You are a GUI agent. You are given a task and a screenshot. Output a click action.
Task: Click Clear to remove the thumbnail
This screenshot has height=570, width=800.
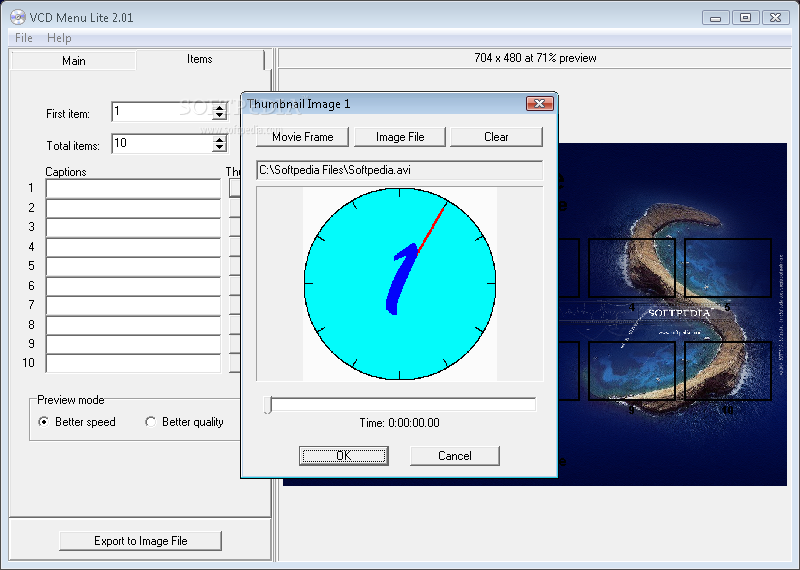click(x=496, y=137)
